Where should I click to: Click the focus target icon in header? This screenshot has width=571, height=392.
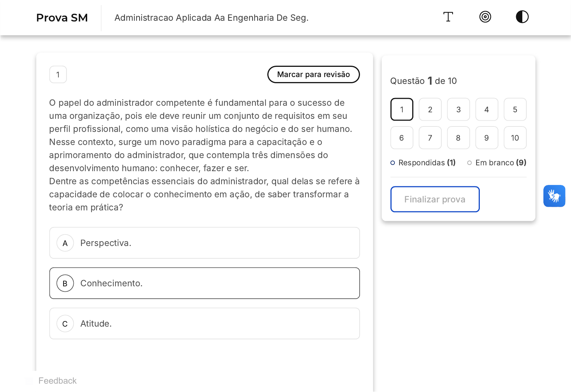coord(485,17)
